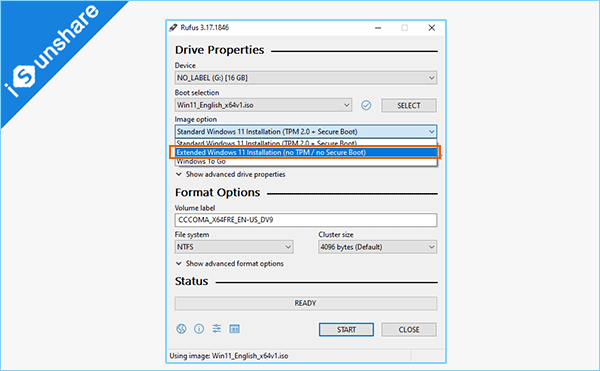Screen dimensions: 600x371
Task: Click the READY status progress bar
Action: click(306, 303)
